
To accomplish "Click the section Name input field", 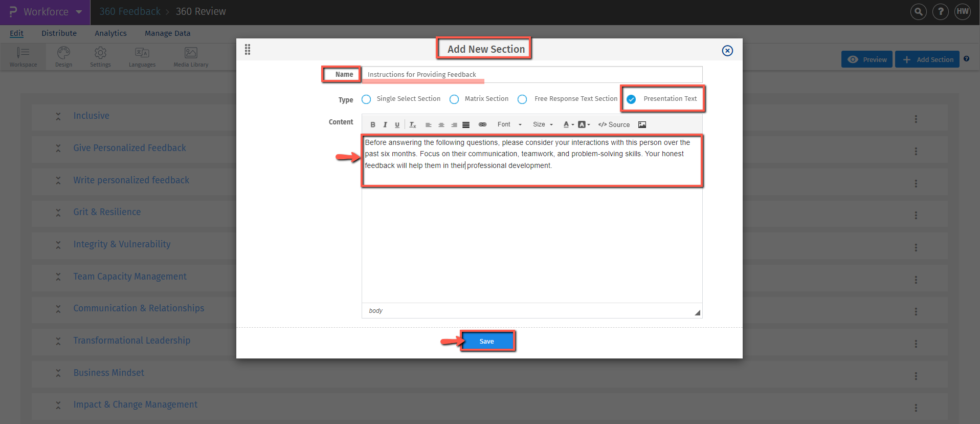I will point(532,74).
